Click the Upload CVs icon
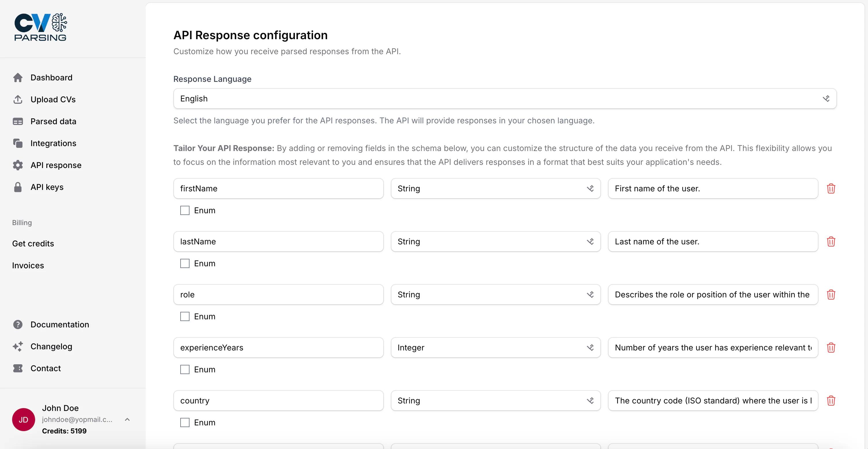868x449 pixels. pyautogui.click(x=18, y=99)
